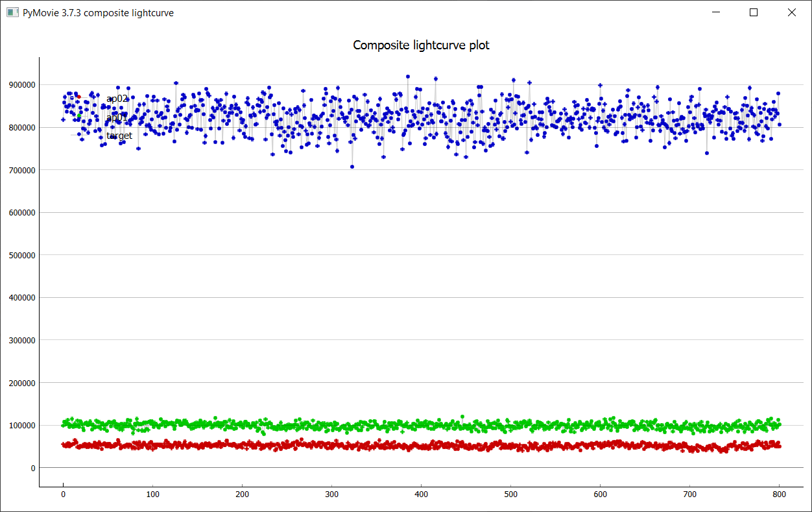This screenshot has width=812, height=512.
Task: Select the ap01 legend label
Action: pos(117,117)
